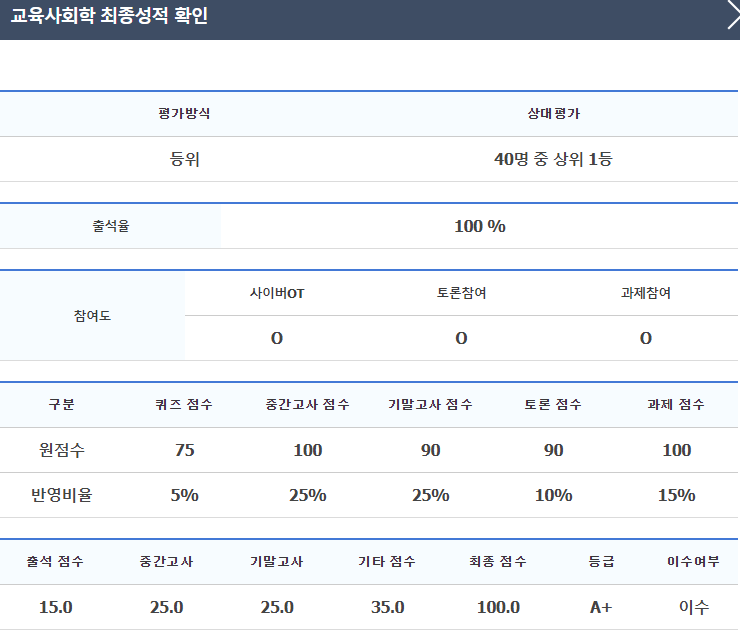Click the 35.0 기타 점수 value
This screenshot has height=630, width=740.
click(387, 607)
